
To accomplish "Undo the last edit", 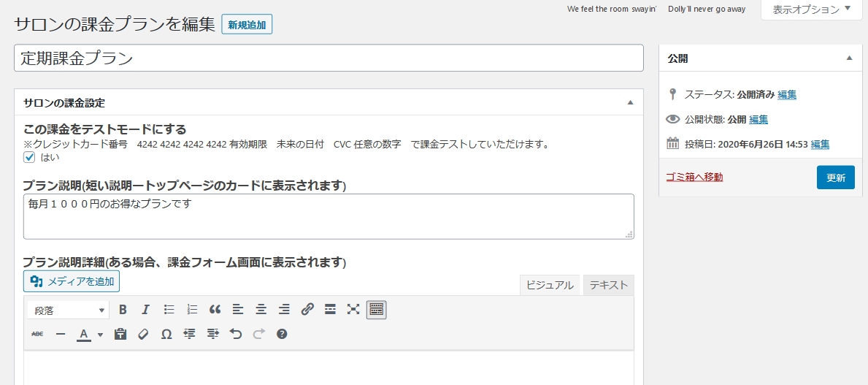I will 236,334.
